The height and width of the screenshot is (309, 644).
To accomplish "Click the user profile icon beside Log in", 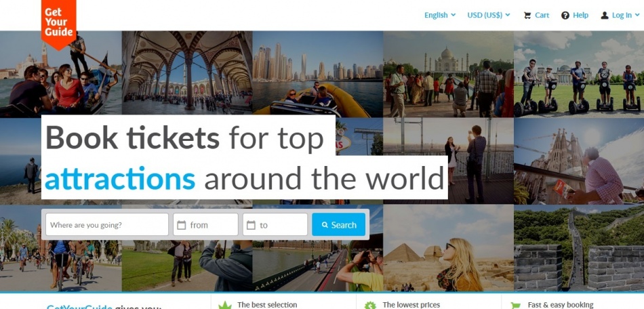I will coord(605,16).
